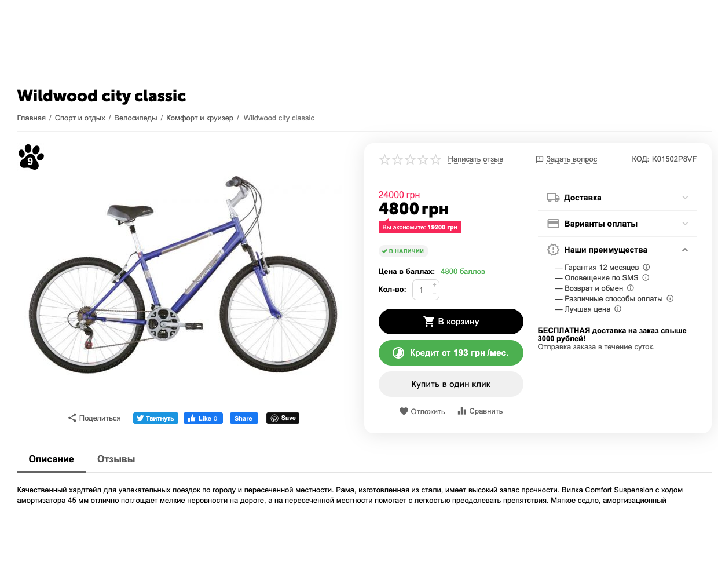Image resolution: width=718 pixels, height=588 pixels.
Task: Click info icon beside Лучшая цена
Action: [x=618, y=309]
